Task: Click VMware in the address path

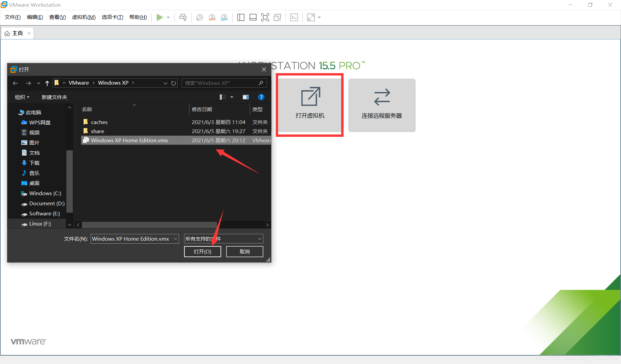Action: (x=79, y=83)
